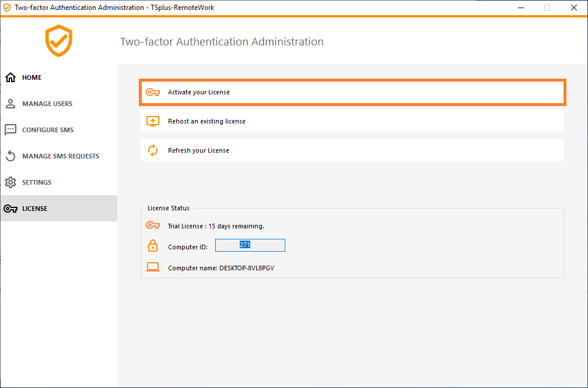The width and height of the screenshot is (588, 388).
Task: Open the LICENSE section in the sidebar
Action: [x=35, y=208]
